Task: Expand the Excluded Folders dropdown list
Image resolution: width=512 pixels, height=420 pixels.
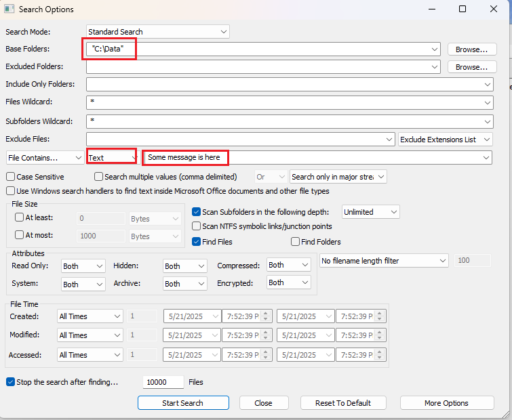Action: coord(434,67)
